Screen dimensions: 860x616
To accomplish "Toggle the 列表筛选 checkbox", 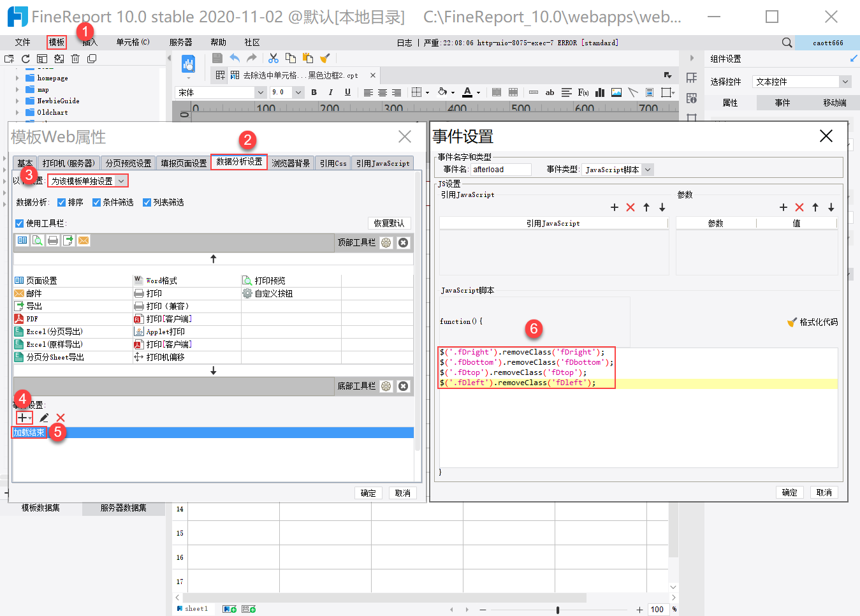I will [x=147, y=203].
